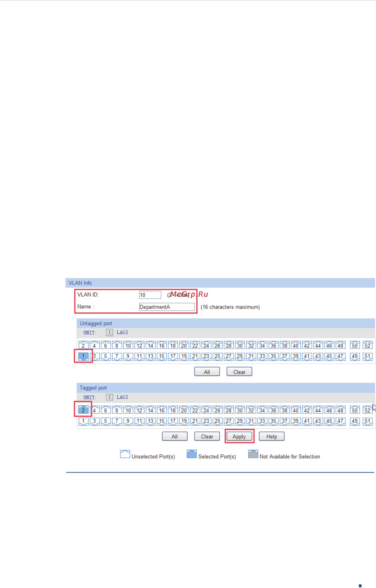Image resolution: width=376 pixels, height=588 pixels.
Task: Click All under tagged ports
Action: point(175,437)
